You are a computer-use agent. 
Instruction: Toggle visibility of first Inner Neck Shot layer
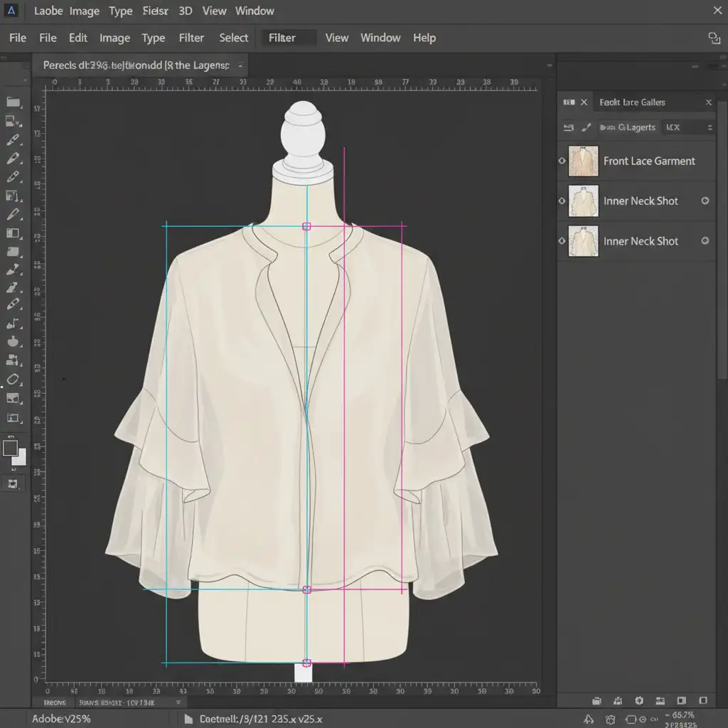(562, 201)
